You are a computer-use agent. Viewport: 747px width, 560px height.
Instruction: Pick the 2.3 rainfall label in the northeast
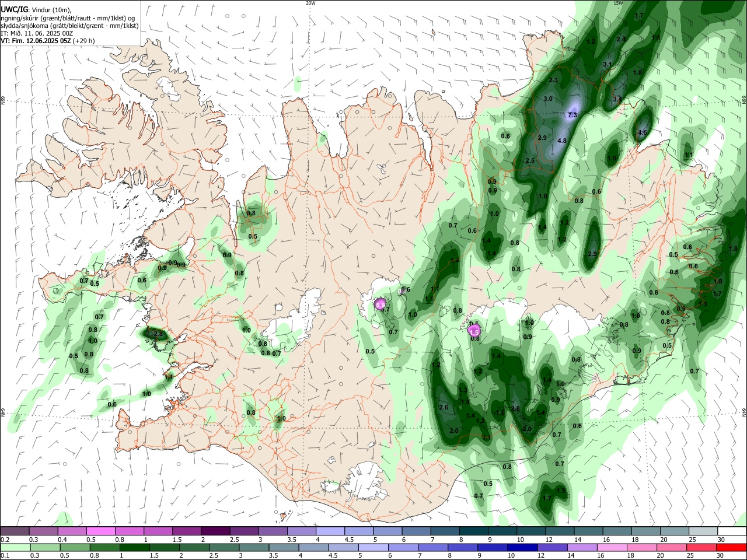click(553, 80)
